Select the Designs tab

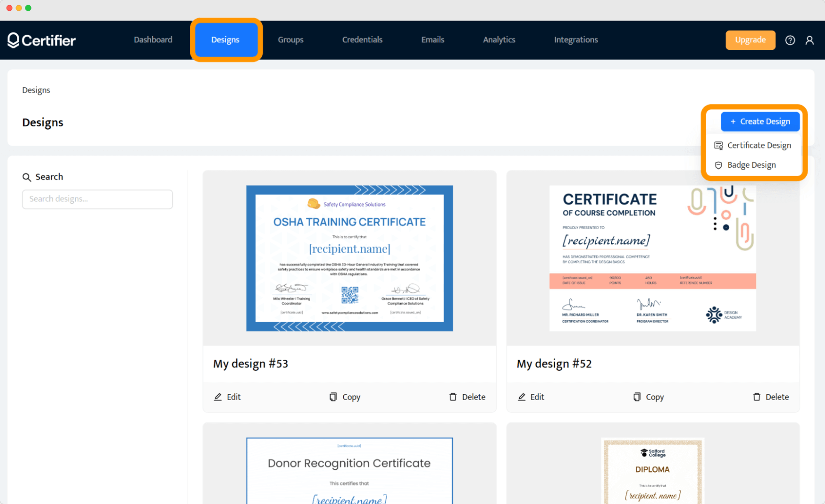pyautogui.click(x=226, y=40)
